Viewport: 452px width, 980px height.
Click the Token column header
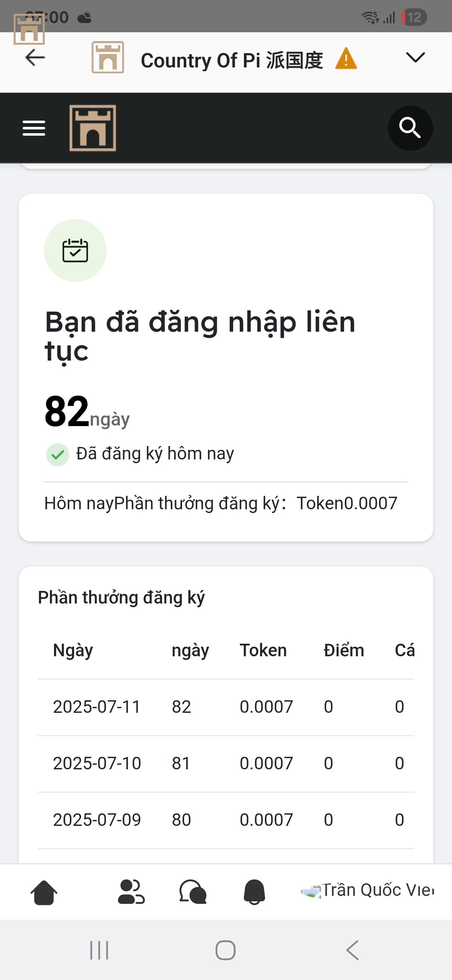(263, 650)
